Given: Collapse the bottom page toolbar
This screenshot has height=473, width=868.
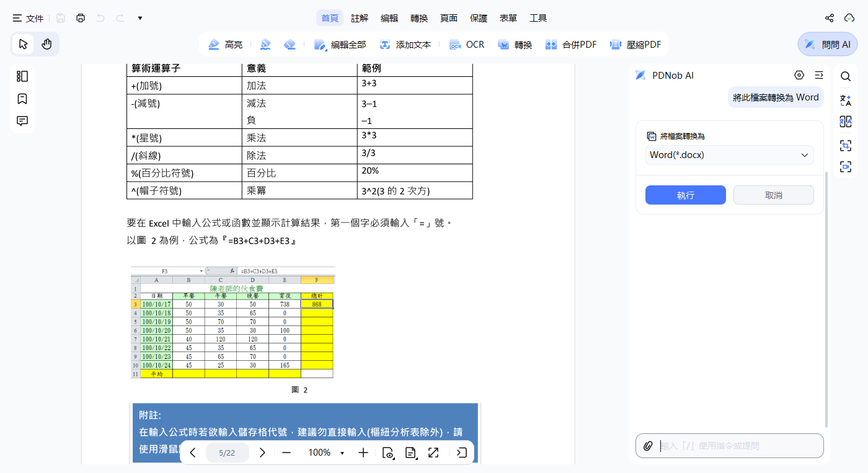Looking at the screenshot, I should pyautogui.click(x=462, y=453).
